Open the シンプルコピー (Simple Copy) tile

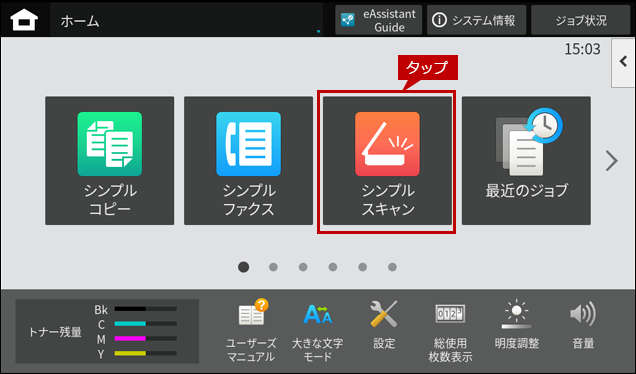[110, 161]
